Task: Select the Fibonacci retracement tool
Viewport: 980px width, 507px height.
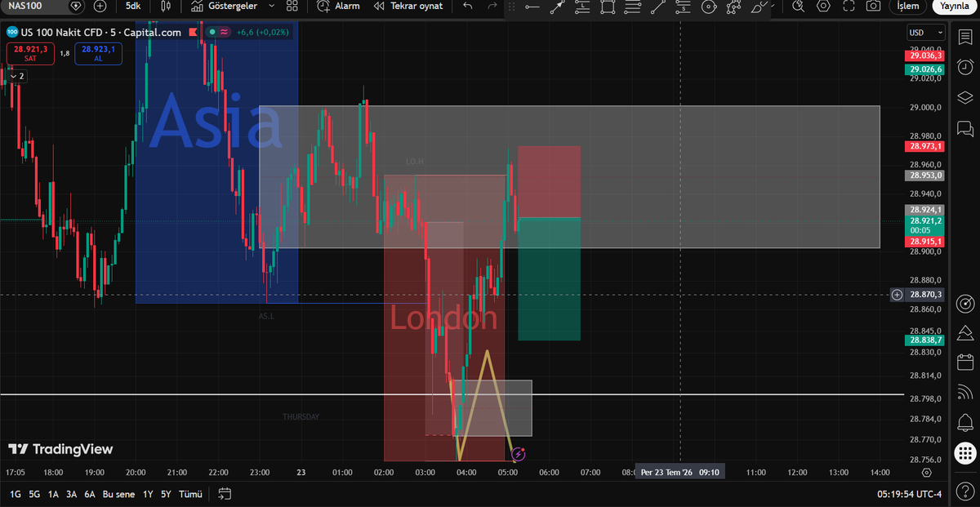Action: (x=633, y=7)
